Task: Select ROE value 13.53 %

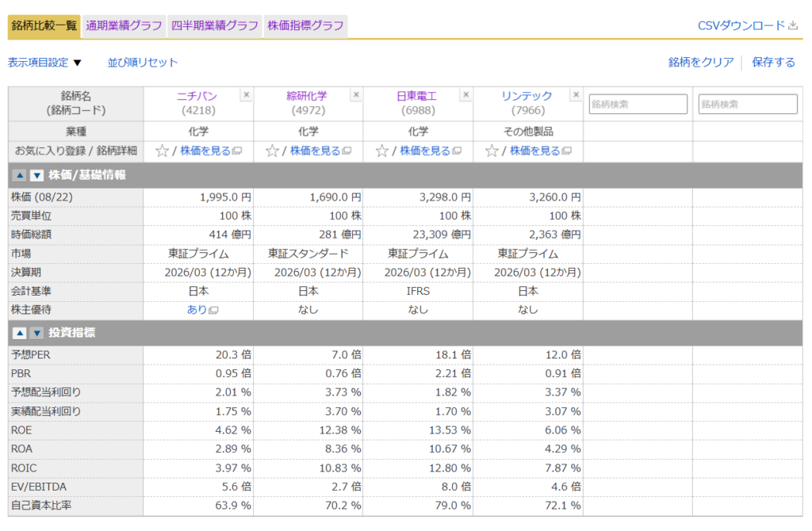Action: (450, 430)
